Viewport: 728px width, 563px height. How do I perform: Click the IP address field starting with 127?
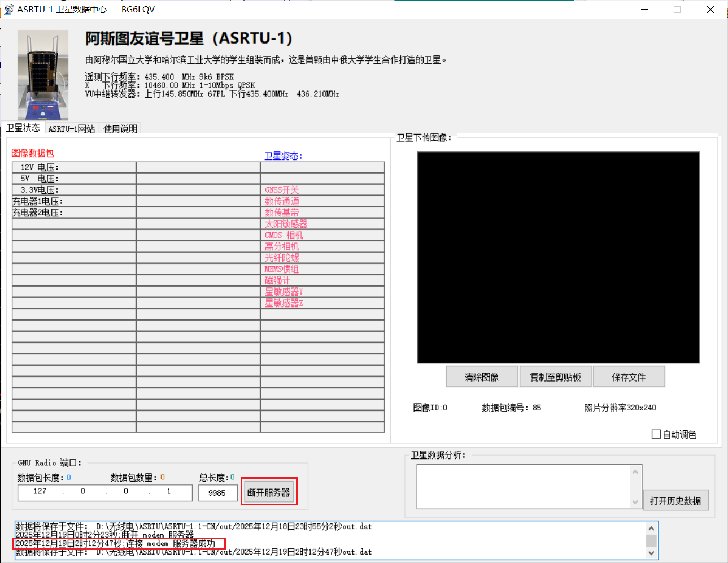click(x=41, y=492)
